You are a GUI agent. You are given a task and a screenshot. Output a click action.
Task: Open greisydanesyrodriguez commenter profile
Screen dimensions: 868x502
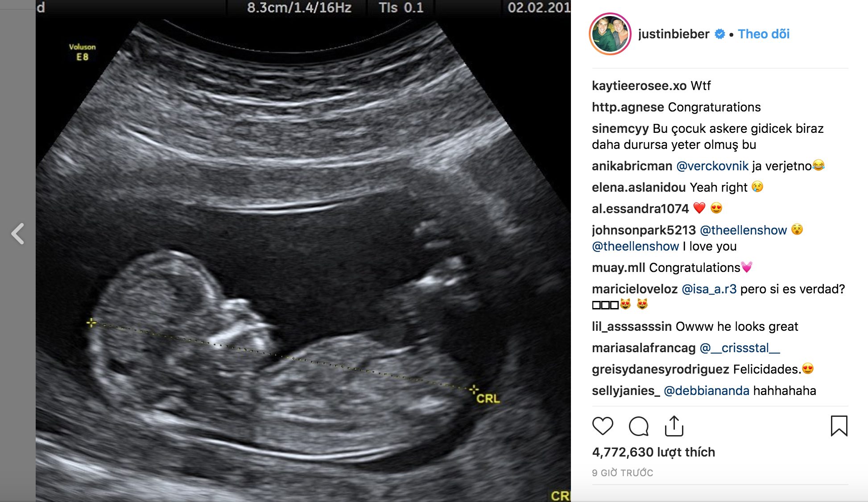(x=661, y=369)
